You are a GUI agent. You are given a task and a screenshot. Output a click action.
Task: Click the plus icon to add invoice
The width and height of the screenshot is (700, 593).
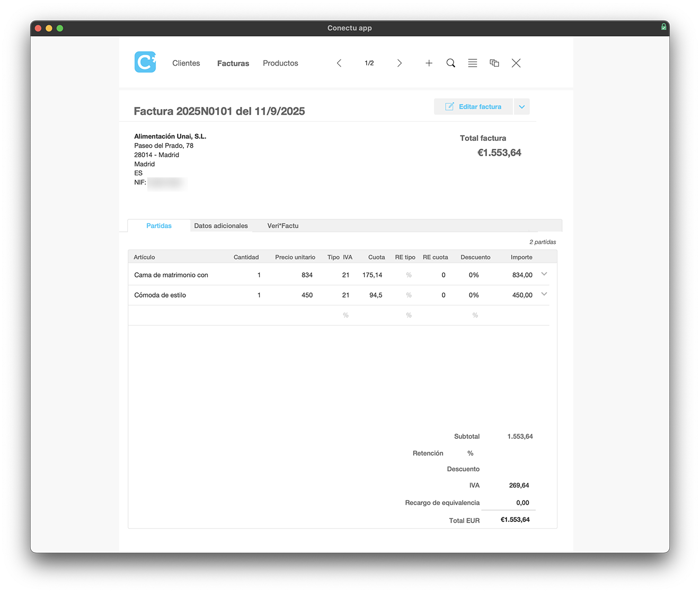point(429,63)
